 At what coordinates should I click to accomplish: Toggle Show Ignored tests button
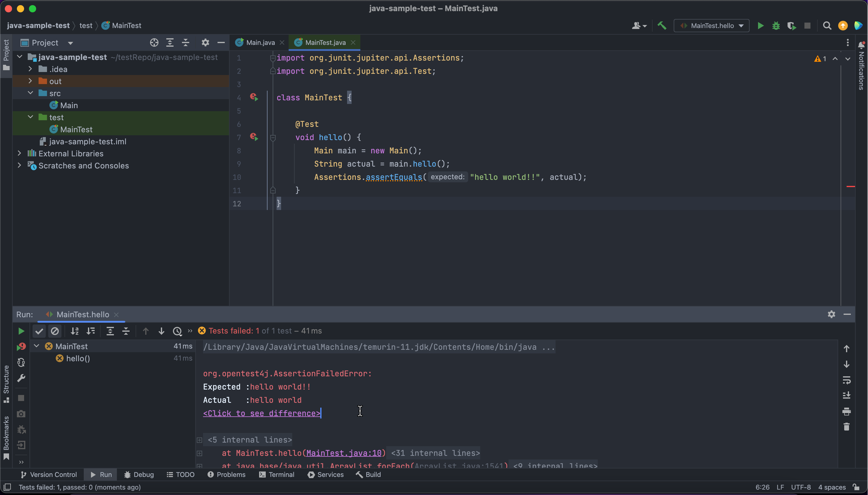(x=55, y=331)
